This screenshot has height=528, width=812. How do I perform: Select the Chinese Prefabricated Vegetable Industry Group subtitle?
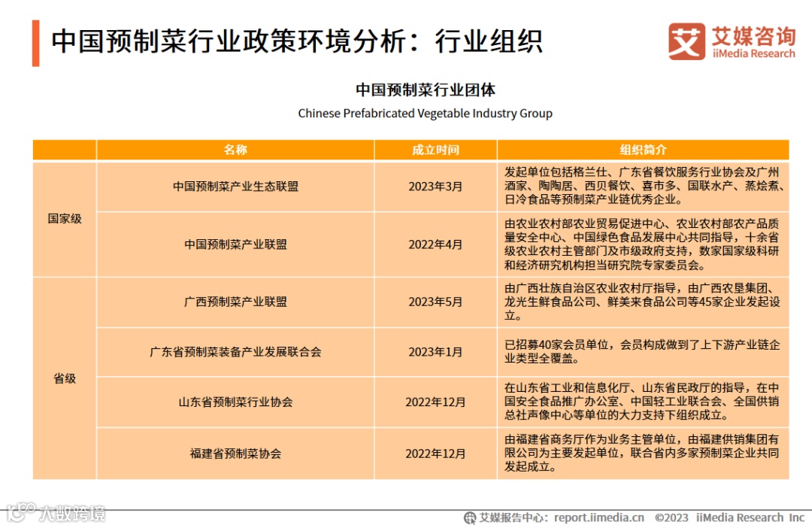coord(425,114)
